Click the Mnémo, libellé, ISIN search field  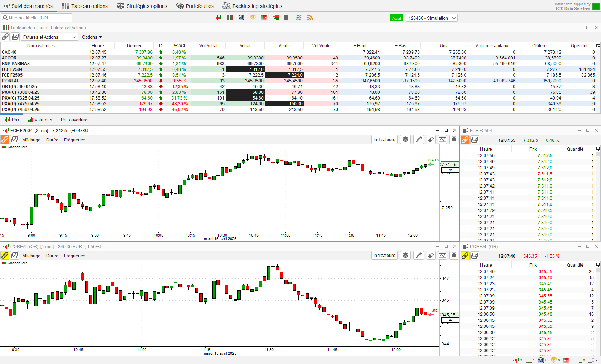pyautogui.click(x=37, y=18)
